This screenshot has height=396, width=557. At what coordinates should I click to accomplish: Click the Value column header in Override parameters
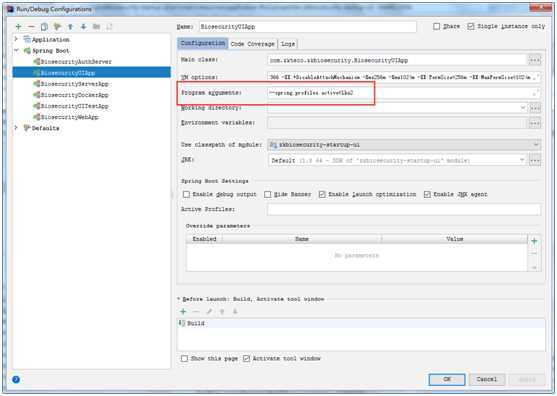coord(455,239)
